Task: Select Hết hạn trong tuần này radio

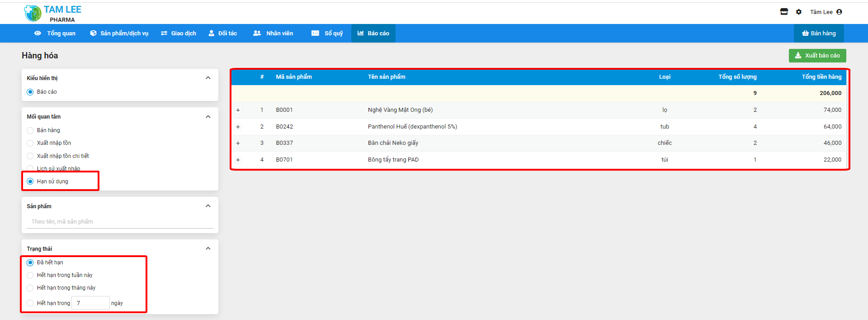Action: click(30, 275)
